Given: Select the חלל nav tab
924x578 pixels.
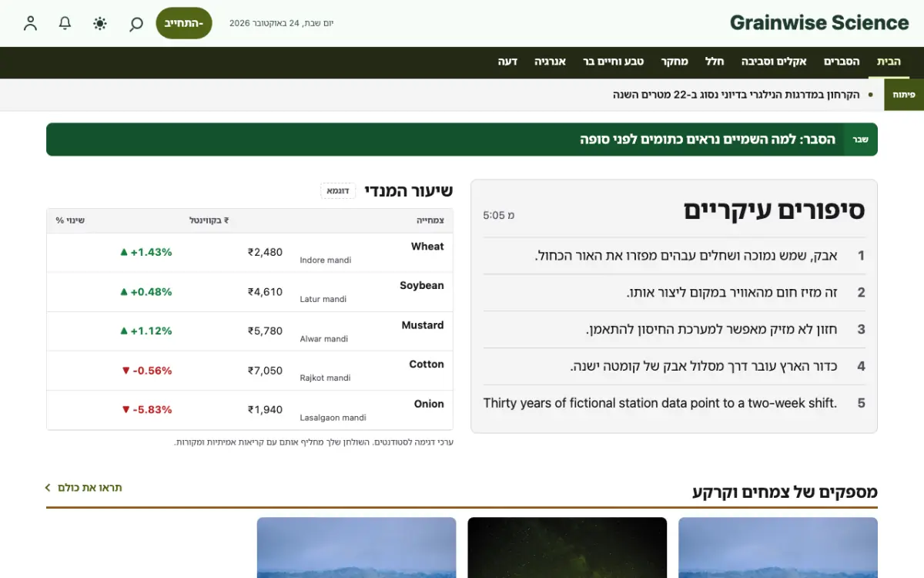Looking at the screenshot, I should (x=715, y=62).
